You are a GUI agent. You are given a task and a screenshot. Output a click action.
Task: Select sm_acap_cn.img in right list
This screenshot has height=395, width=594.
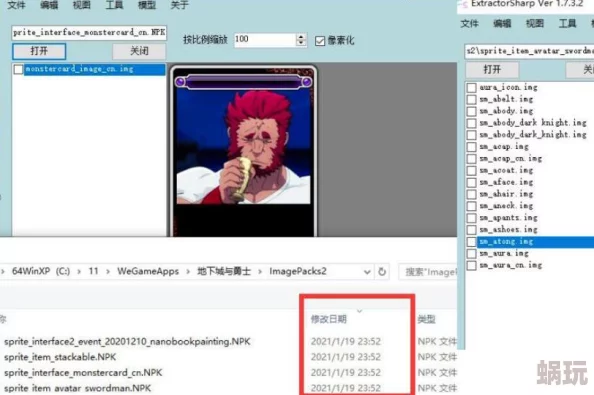[510, 158]
